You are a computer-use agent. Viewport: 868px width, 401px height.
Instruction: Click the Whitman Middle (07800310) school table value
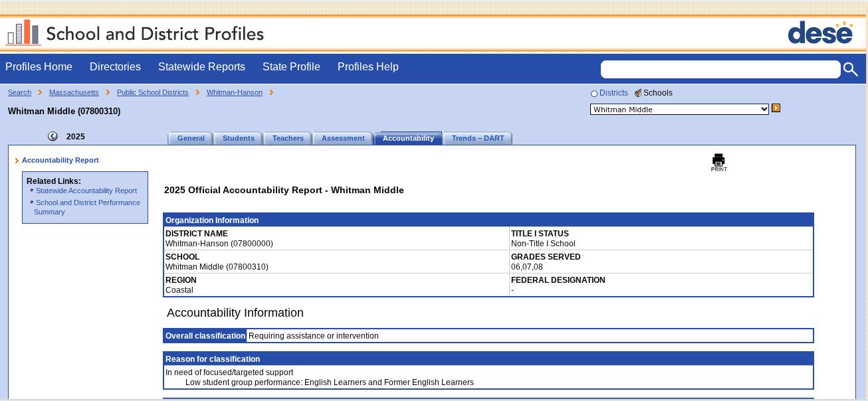pos(217,267)
